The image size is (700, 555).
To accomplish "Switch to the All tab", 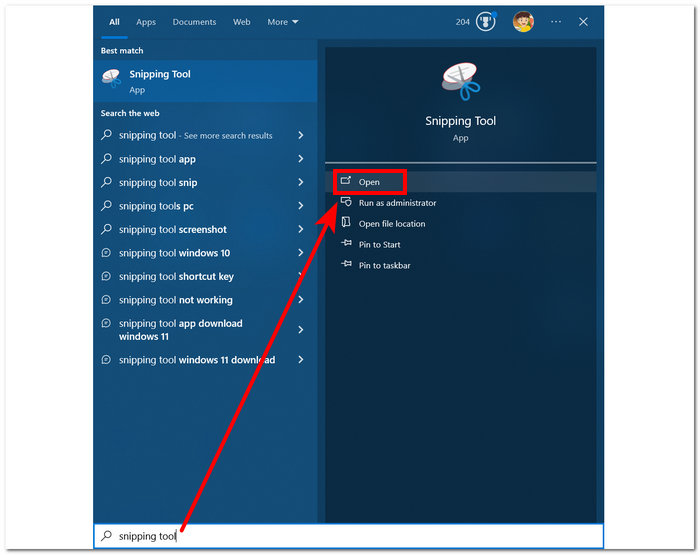I will (114, 21).
